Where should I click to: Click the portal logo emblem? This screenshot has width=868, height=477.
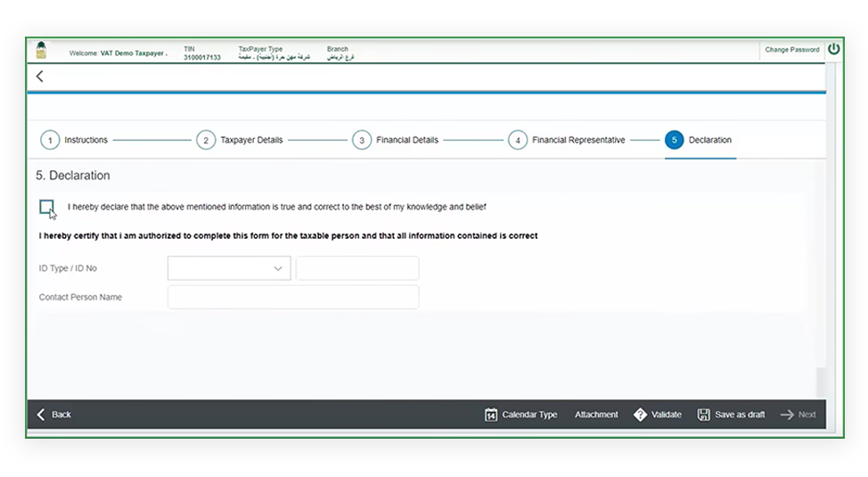coord(41,50)
